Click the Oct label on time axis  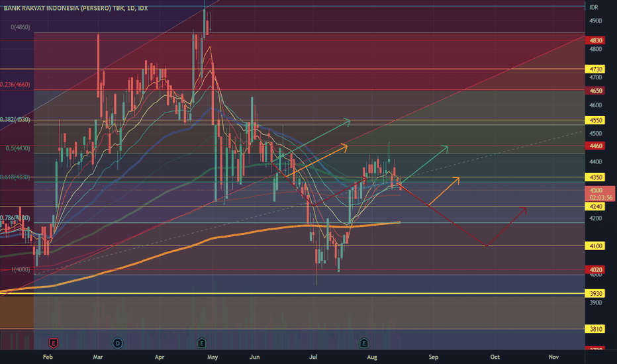coord(495,357)
